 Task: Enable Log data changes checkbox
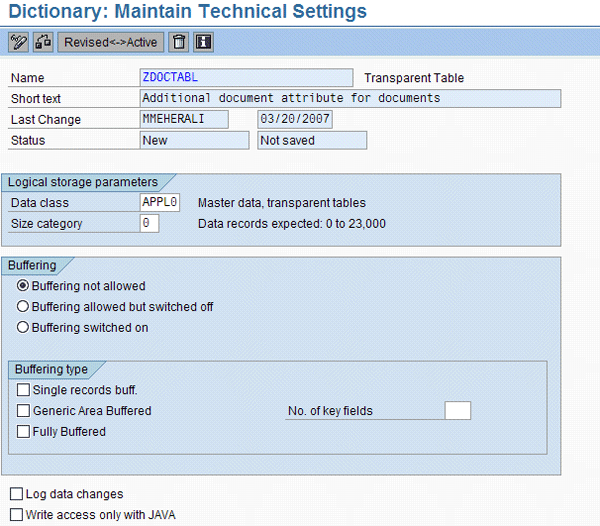tap(16, 494)
